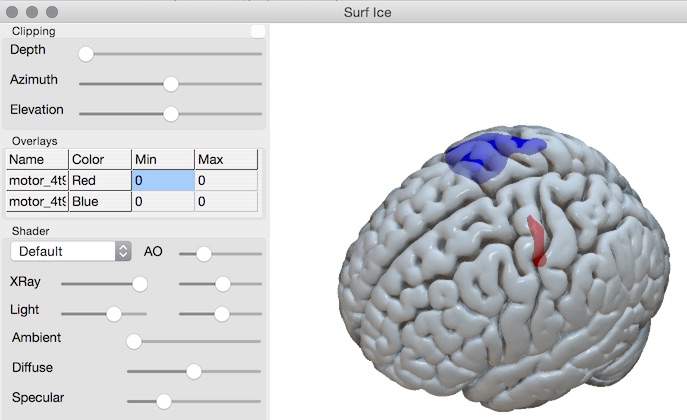Click the Depth slider handle
Screen dimensions: 687x420
86,54
